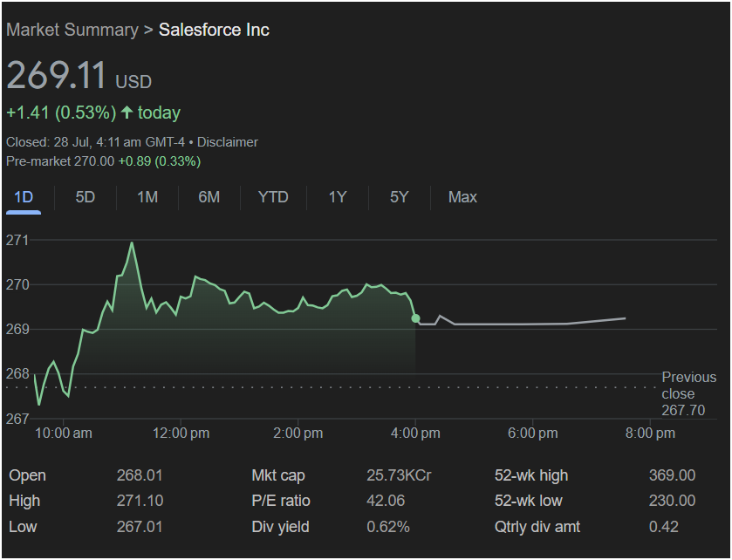Image resolution: width=732 pixels, height=560 pixels.
Task: Click the 52-wk low label
Action: (529, 501)
